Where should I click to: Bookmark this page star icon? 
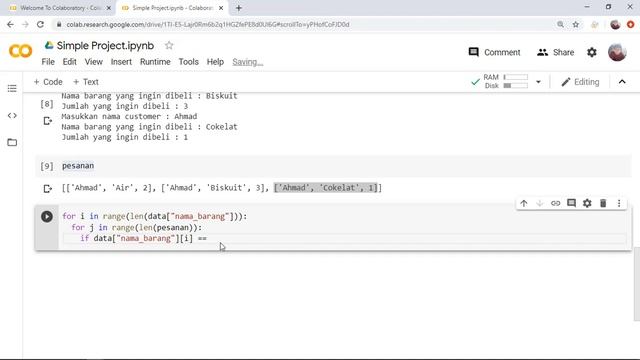(576, 24)
